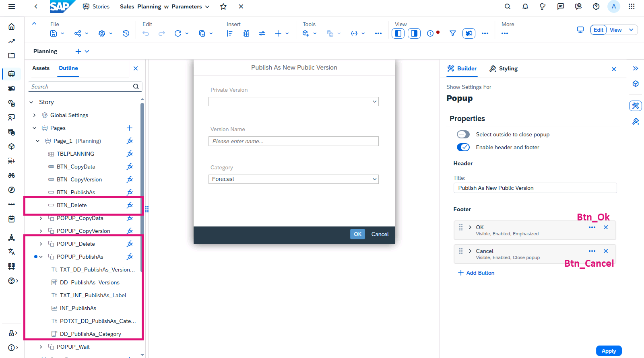The width and height of the screenshot is (644, 358).
Task: Select DD_PublishAs_Category in outline
Action: 91,334
